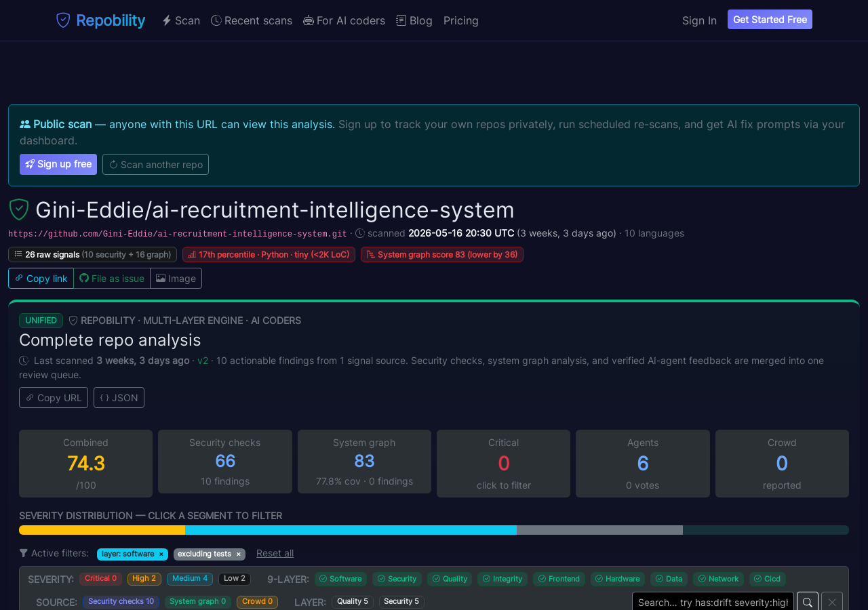Image resolution: width=868 pixels, height=610 pixels.
Task: Click the repository title Gini-Eddie/ai-recruitment-intelligence-system
Action: pyautogui.click(x=275, y=209)
